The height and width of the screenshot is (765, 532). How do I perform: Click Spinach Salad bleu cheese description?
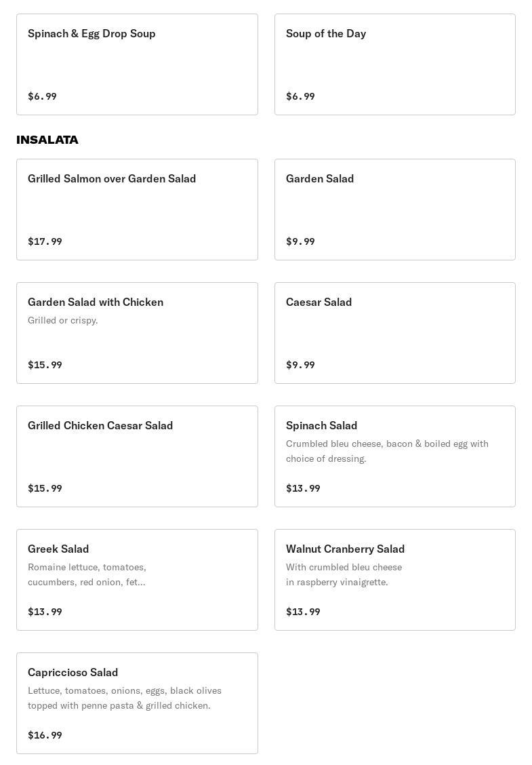[x=387, y=451]
